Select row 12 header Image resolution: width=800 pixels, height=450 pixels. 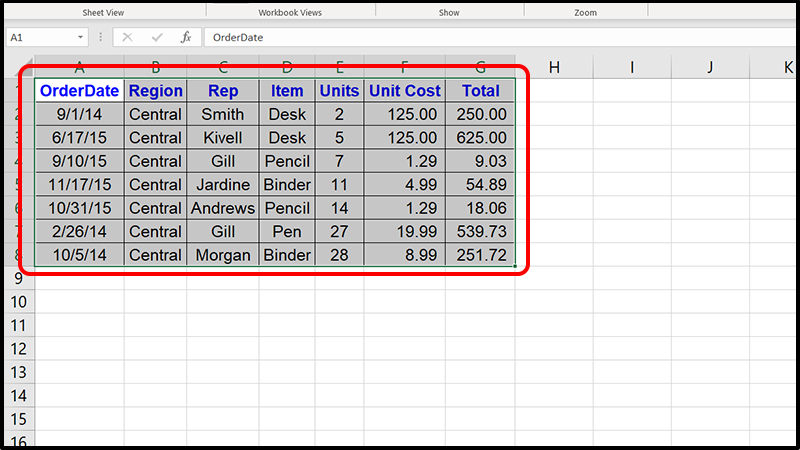pos(19,348)
